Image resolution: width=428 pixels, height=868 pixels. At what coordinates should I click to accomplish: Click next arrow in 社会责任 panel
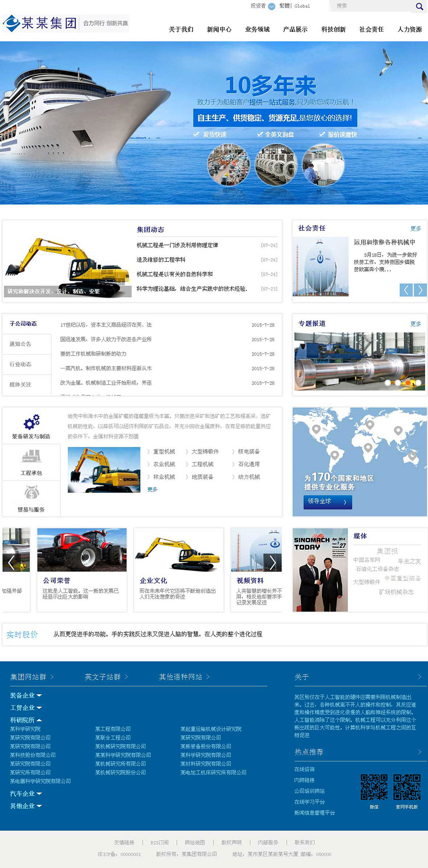tap(420, 290)
